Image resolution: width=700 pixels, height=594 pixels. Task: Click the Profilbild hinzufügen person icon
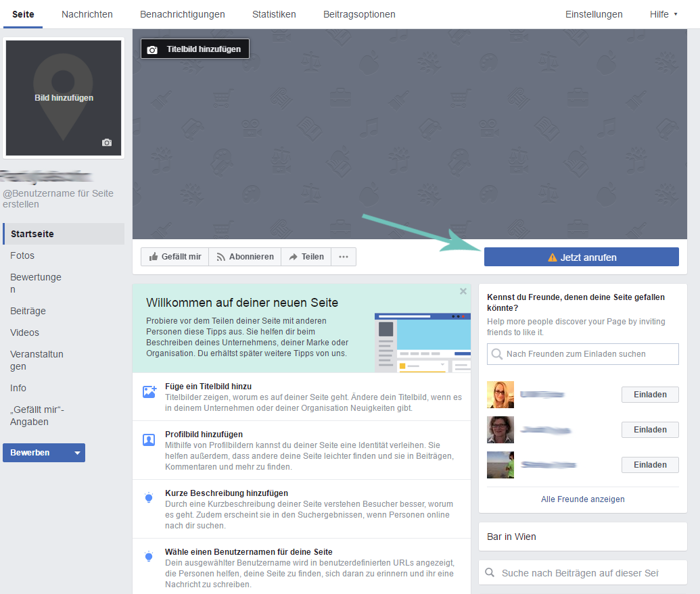coord(149,440)
